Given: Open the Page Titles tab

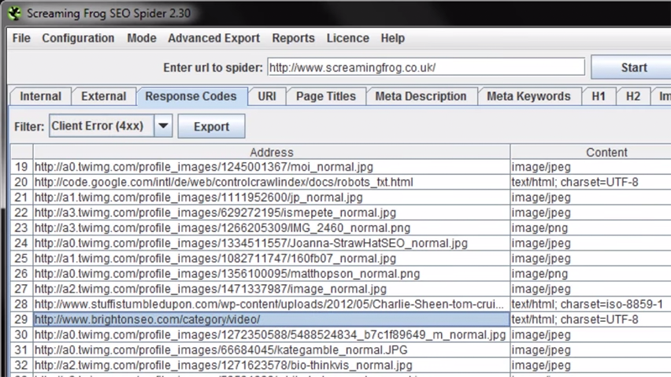Looking at the screenshot, I should [x=326, y=96].
